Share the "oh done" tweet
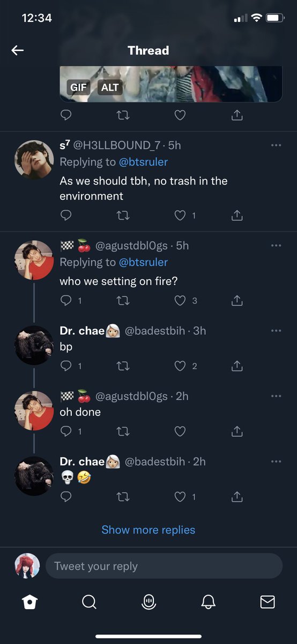This screenshot has width=297, height=644. click(237, 431)
